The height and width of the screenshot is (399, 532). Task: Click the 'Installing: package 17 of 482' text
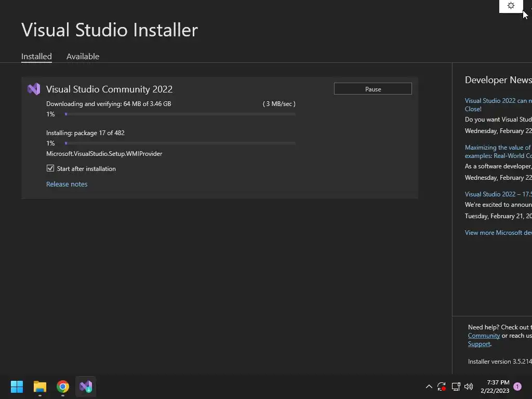86,133
